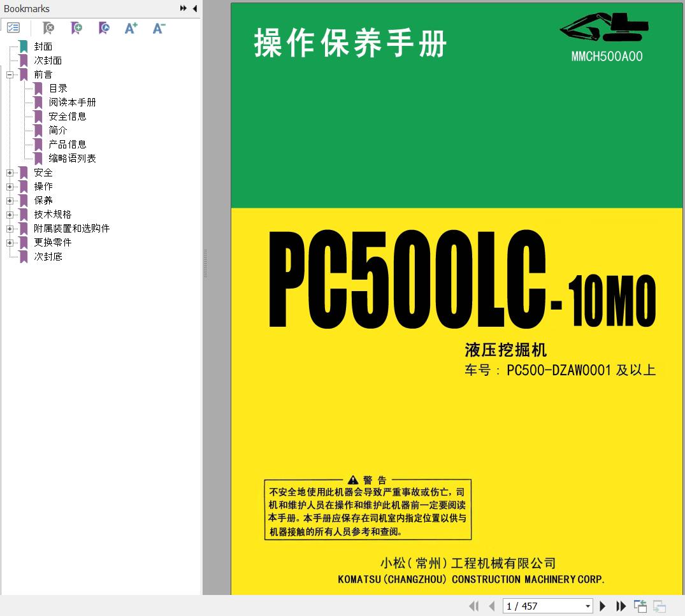Click the serial number PC500-DZAW0001 line

pos(560,370)
